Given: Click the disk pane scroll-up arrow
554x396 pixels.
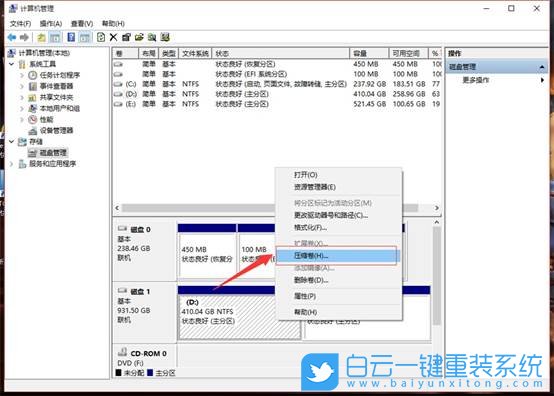Looking at the screenshot, I should coord(437,222).
